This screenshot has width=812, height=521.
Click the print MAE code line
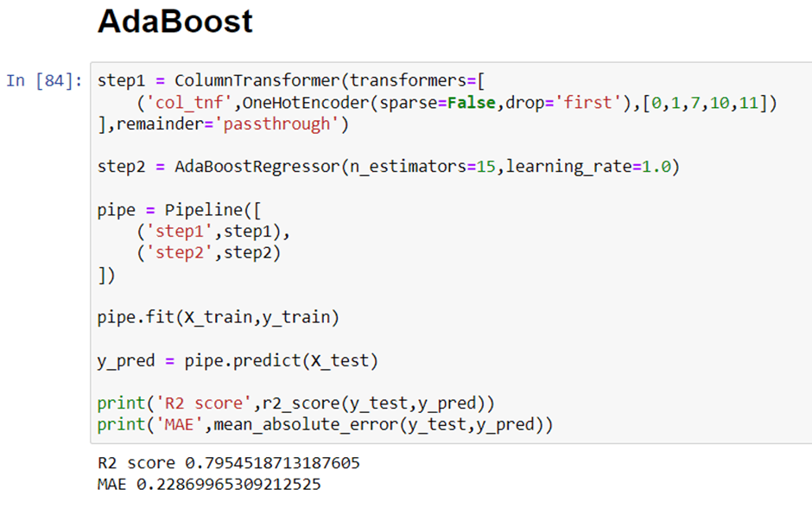[325, 425]
